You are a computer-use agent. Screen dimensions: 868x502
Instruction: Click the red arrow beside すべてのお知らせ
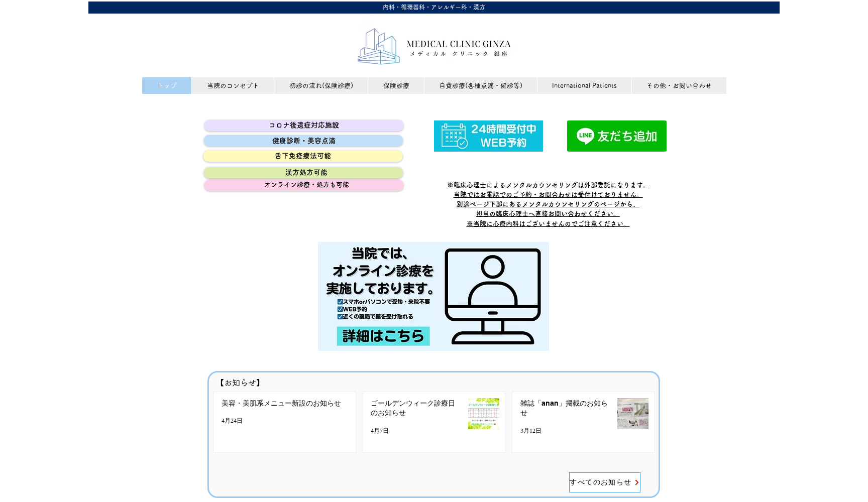coord(636,482)
